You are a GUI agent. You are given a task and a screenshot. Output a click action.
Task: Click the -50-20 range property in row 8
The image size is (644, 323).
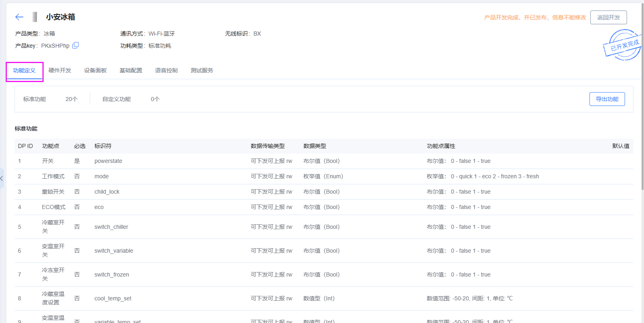point(470,298)
